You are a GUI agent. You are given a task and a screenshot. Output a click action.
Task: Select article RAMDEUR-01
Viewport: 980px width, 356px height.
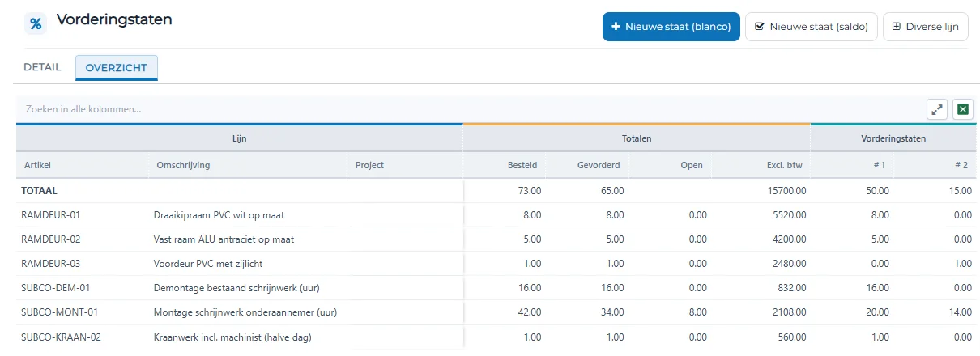pos(52,215)
